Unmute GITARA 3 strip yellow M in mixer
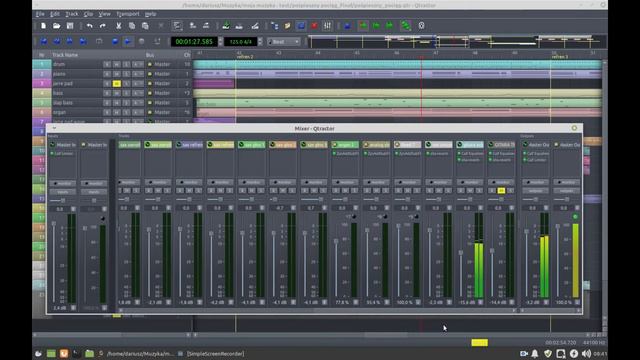The width and height of the screenshot is (640, 360). [x=501, y=191]
